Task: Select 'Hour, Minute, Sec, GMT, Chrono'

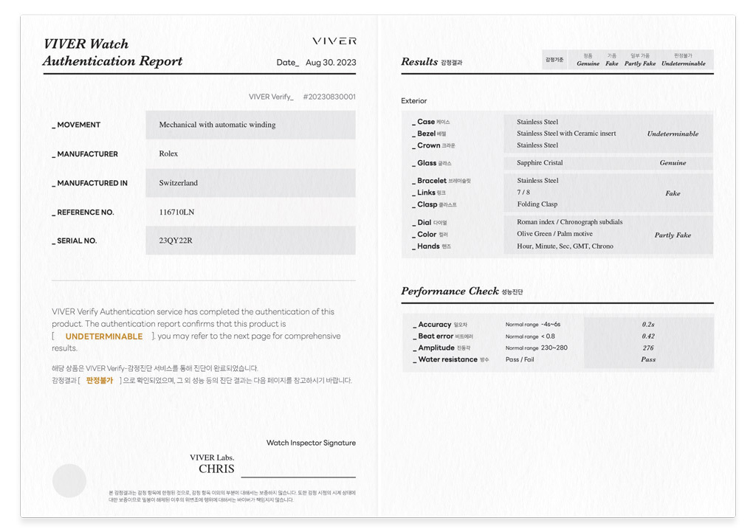Action: click(x=565, y=246)
